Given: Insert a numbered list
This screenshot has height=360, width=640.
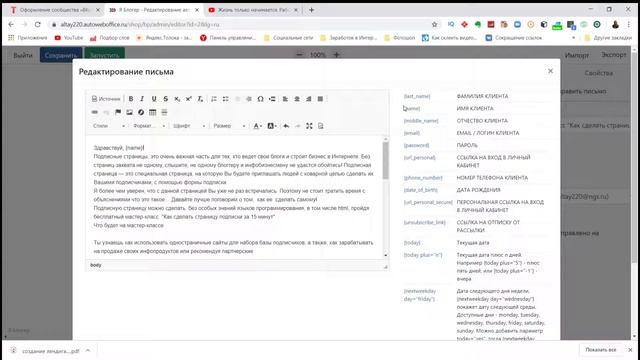Looking at the screenshot, I should click(214, 99).
